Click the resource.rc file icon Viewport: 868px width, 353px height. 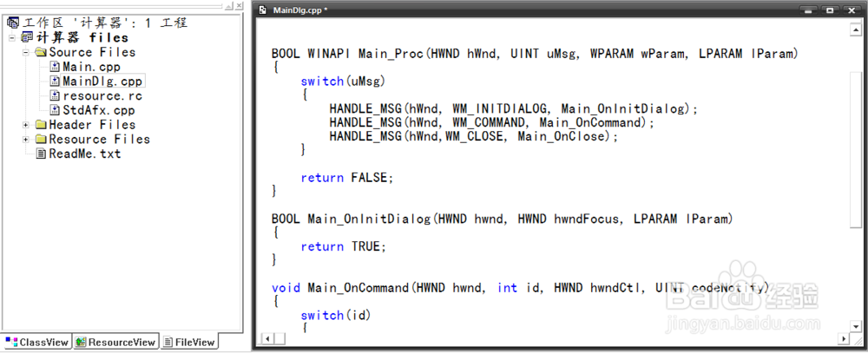point(55,95)
